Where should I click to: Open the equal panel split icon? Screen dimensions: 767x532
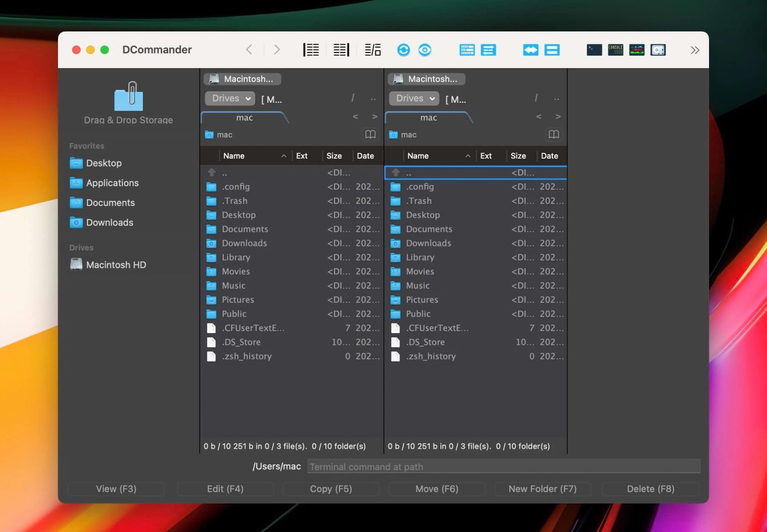click(552, 50)
